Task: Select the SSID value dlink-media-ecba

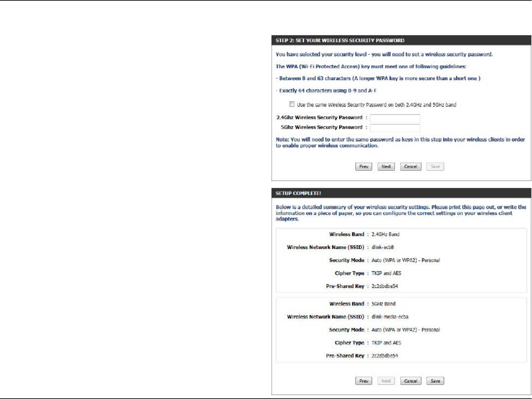Action: (x=390, y=317)
